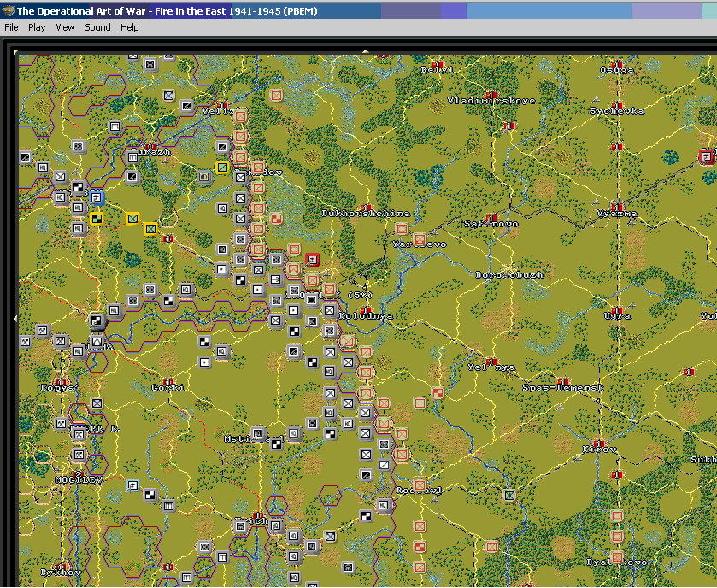This screenshot has width=717, height=588.
Task: Select the light-purple infantry unit south of Kopys
Action: pos(96,403)
